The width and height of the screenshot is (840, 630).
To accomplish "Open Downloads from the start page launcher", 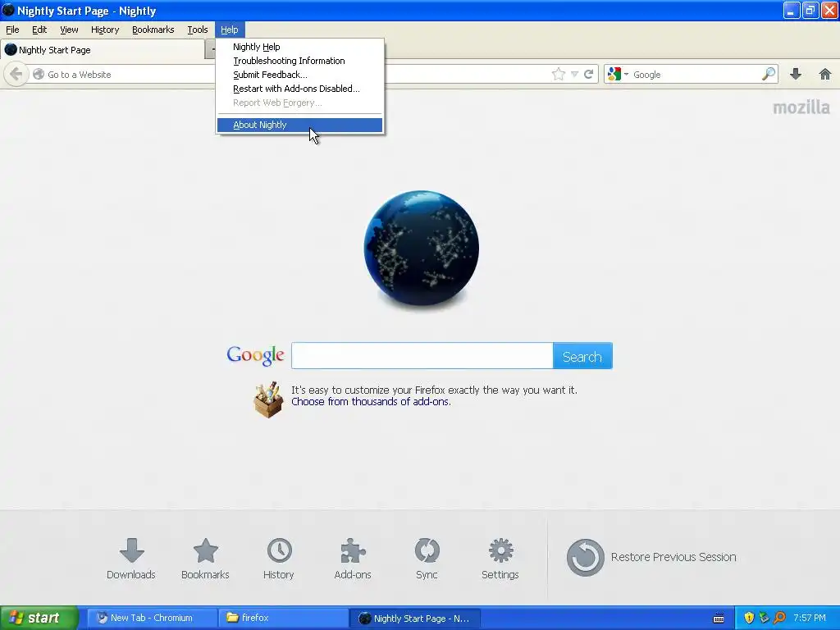I will click(x=131, y=559).
